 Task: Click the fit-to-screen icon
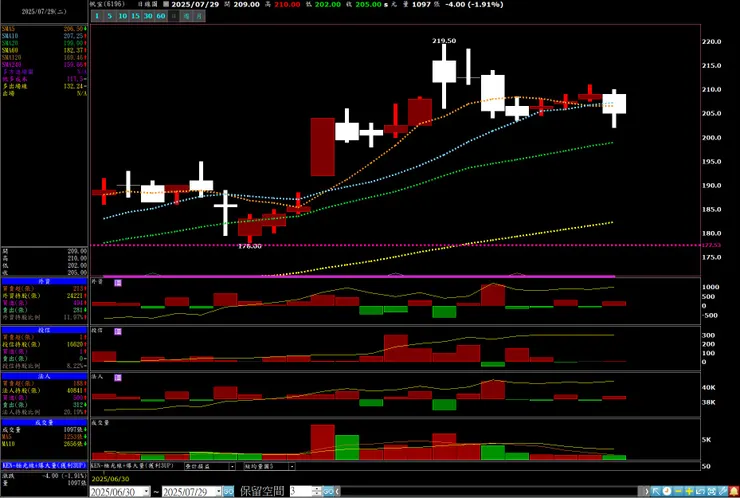[712, 491]
